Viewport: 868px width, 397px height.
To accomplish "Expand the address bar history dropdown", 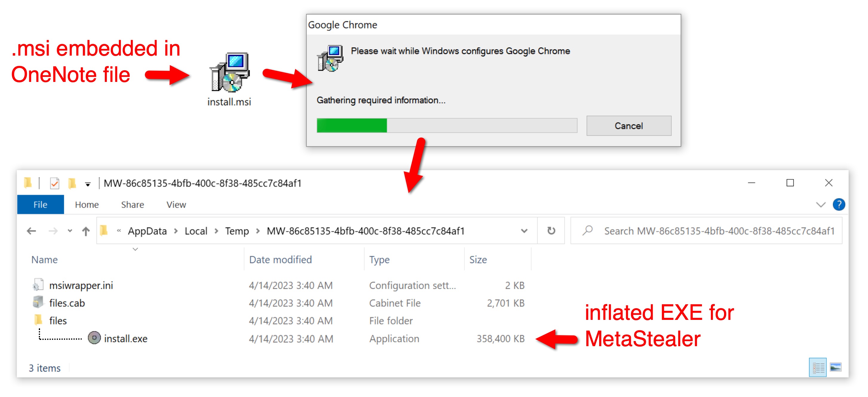I will (524, 231).
